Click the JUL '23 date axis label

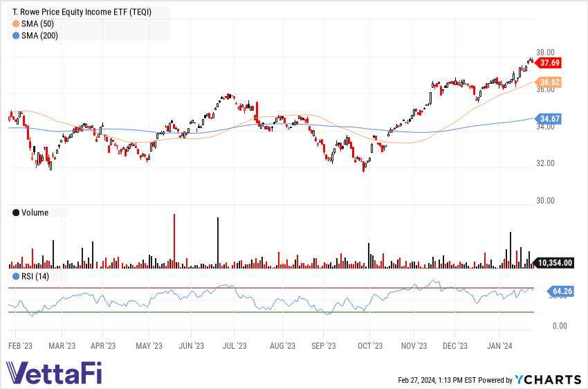click(235, 346)
